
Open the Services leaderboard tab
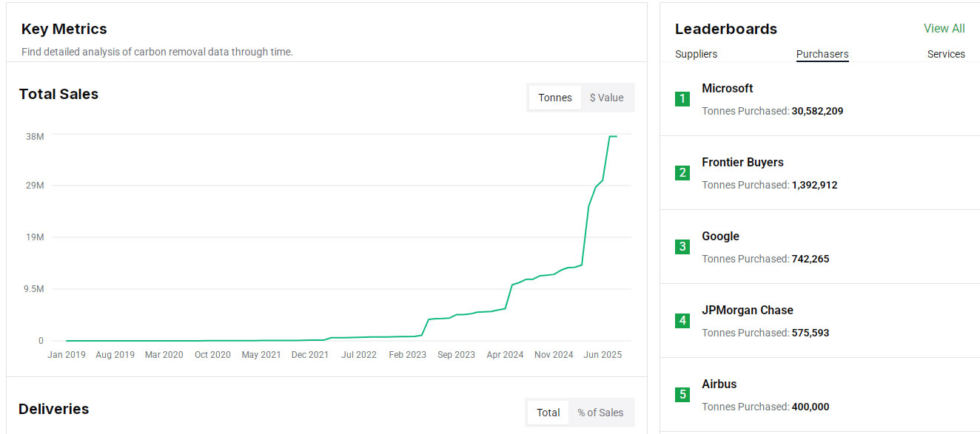point(945,54)
